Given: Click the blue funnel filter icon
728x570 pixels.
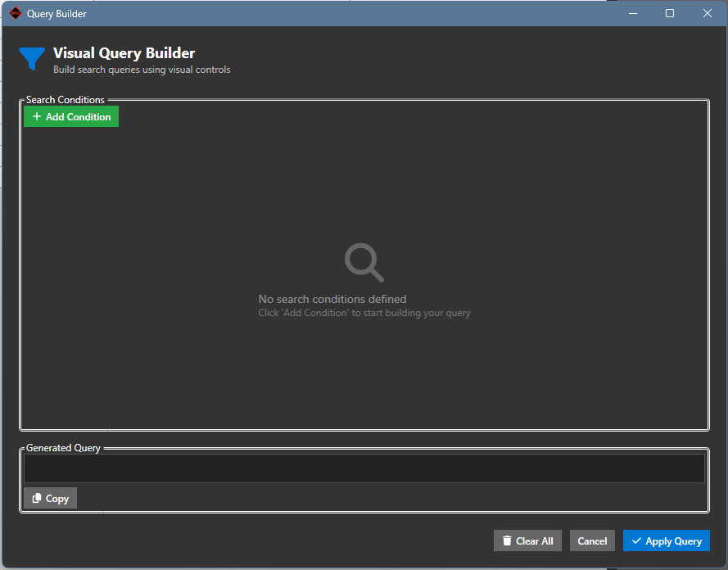Looking at the screenshot, I should tap(32, 58).
